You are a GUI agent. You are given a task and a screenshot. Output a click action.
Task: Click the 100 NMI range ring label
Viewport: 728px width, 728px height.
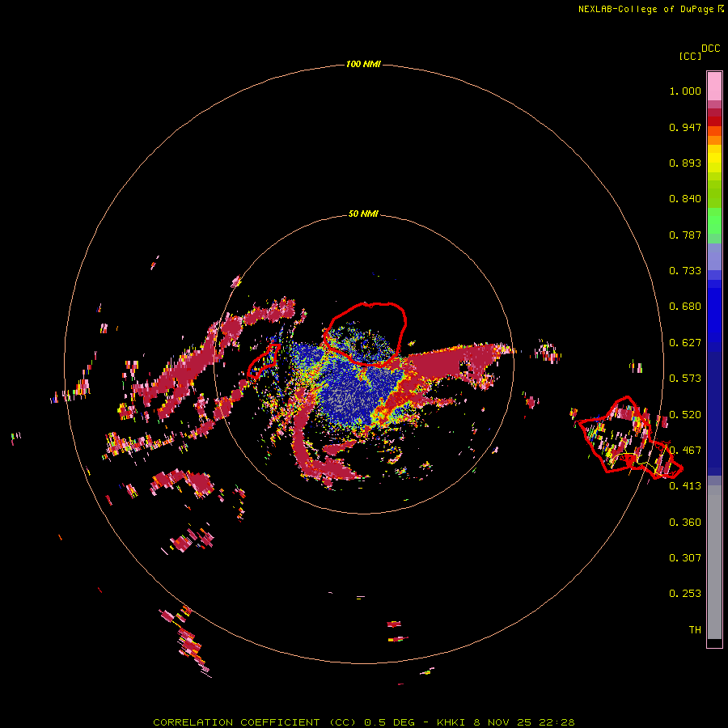363,64
